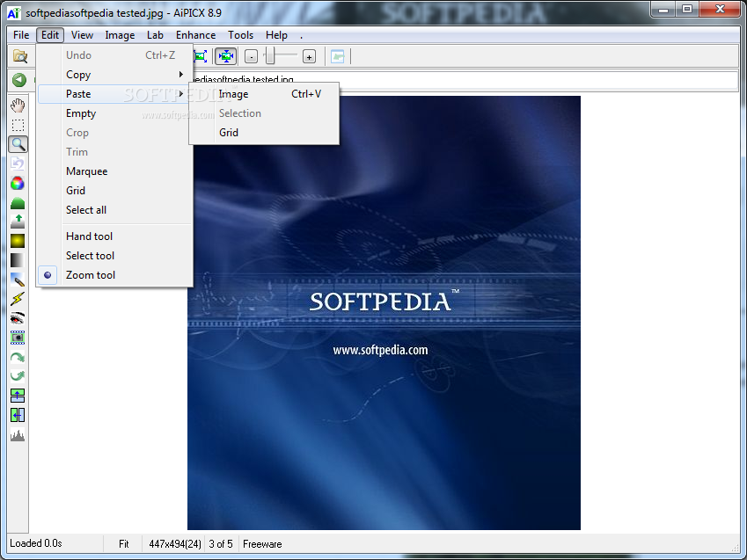Select the magnifier Zoom tool icon

(18, 144)
